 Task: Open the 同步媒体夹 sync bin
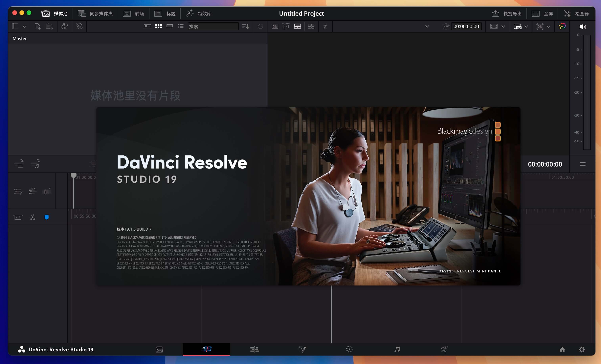click(95, 13)
